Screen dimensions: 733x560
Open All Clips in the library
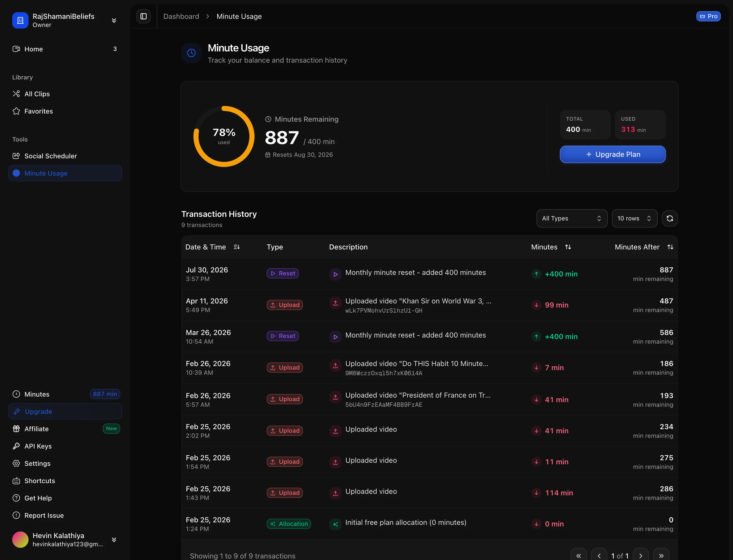pyautogui.click(x=65, y=94)
